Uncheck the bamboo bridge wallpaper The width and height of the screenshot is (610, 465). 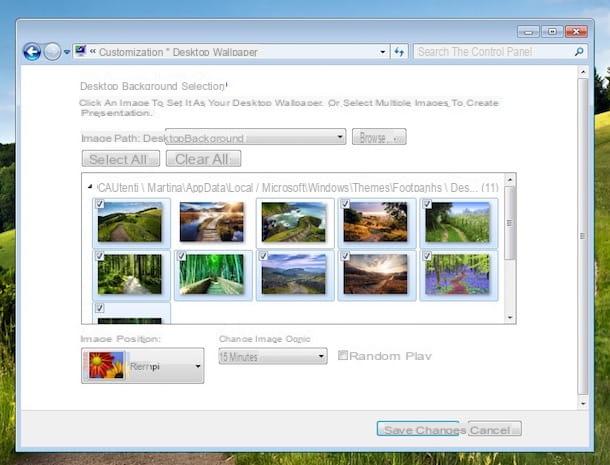[181, 256]
